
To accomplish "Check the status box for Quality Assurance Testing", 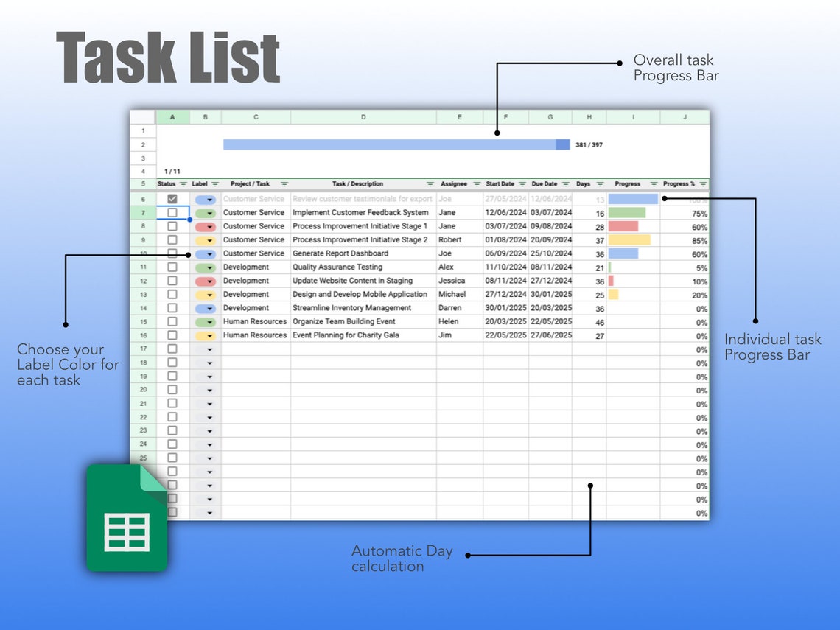I will 172,267.
